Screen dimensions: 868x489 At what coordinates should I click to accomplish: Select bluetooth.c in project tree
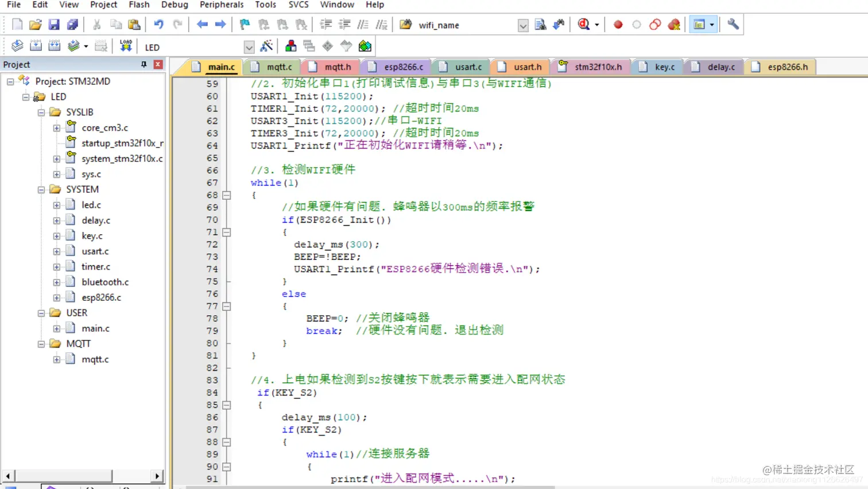[x=105, y=282]
